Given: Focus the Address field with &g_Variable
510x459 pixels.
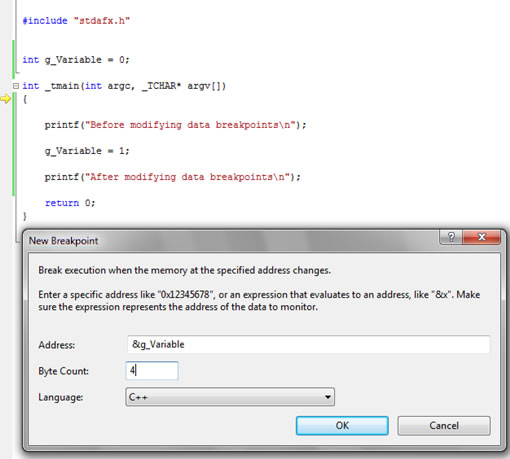Looking at the screenshot, I should [308, 344].
